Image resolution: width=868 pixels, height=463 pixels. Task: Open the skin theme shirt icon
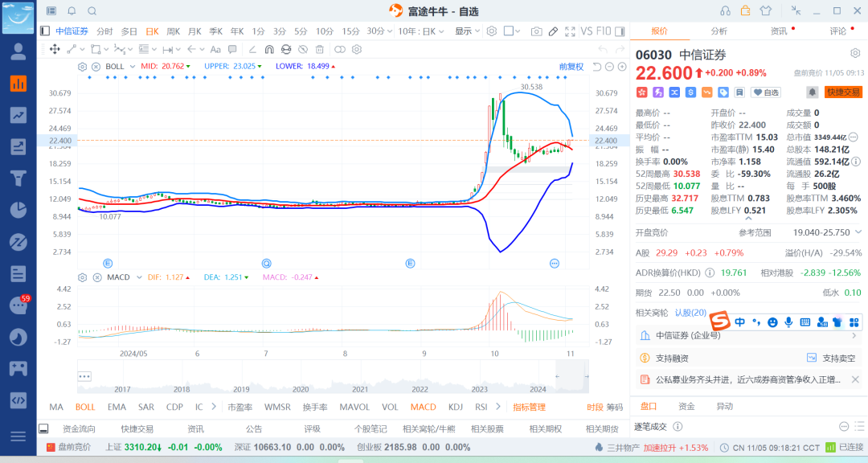766,10
